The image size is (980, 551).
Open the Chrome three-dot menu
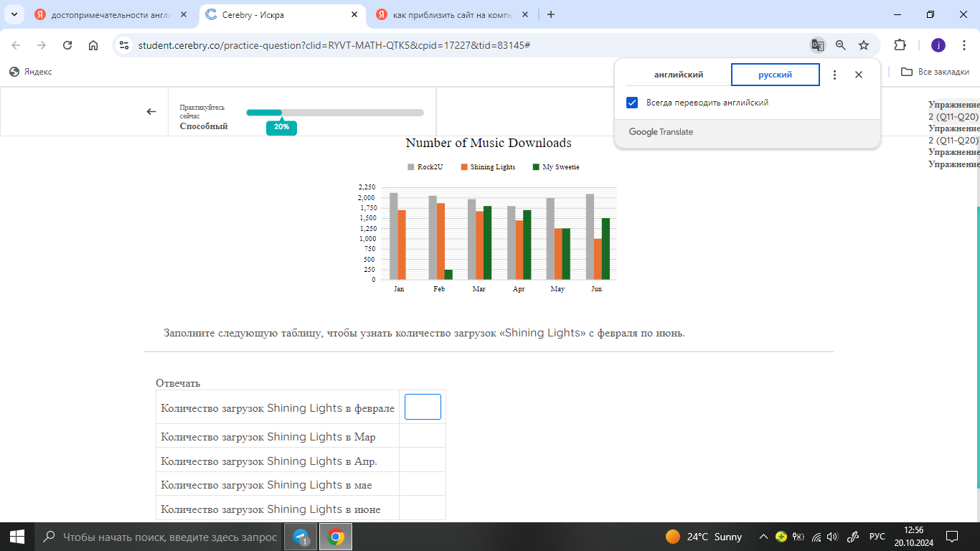pyautogui.click(x=963, y=45)
